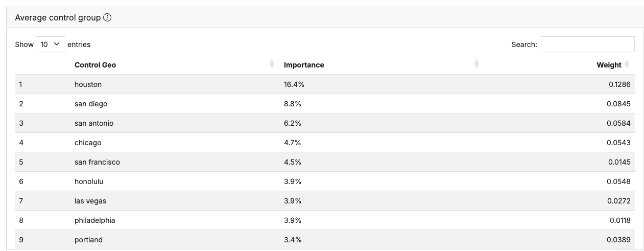Click the Control Geo column header

click(x=95, y=65)
